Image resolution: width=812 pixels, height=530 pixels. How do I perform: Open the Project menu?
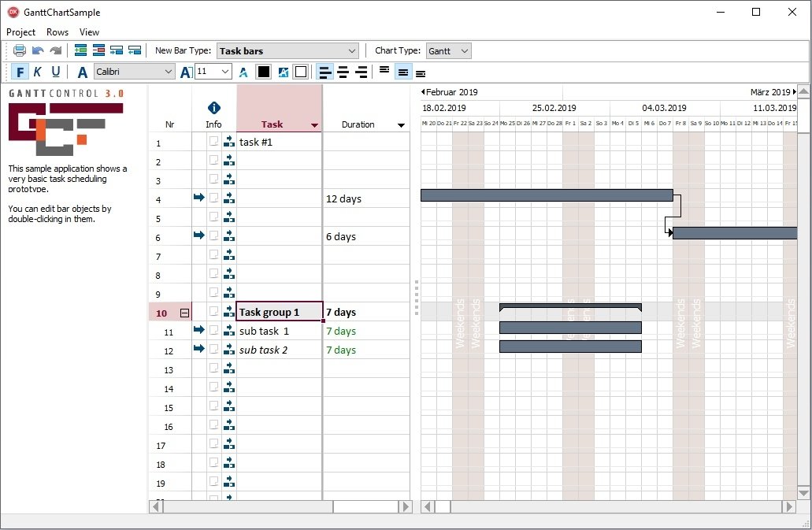(20, 32)
